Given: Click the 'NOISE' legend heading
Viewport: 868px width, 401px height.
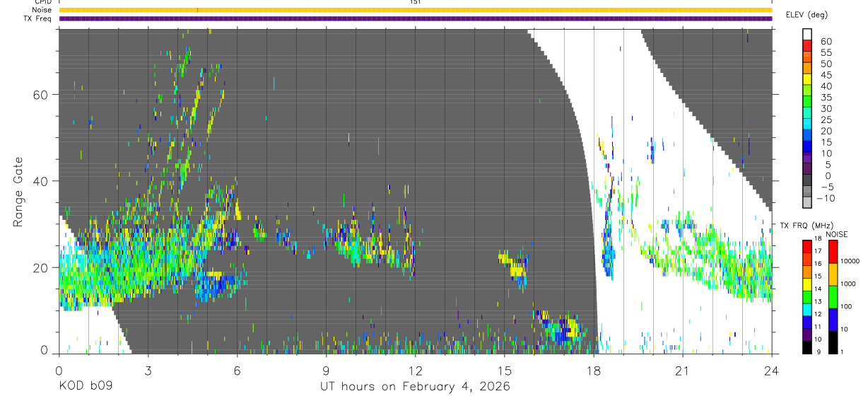Looking at the screenshot, I should point(836,234).
